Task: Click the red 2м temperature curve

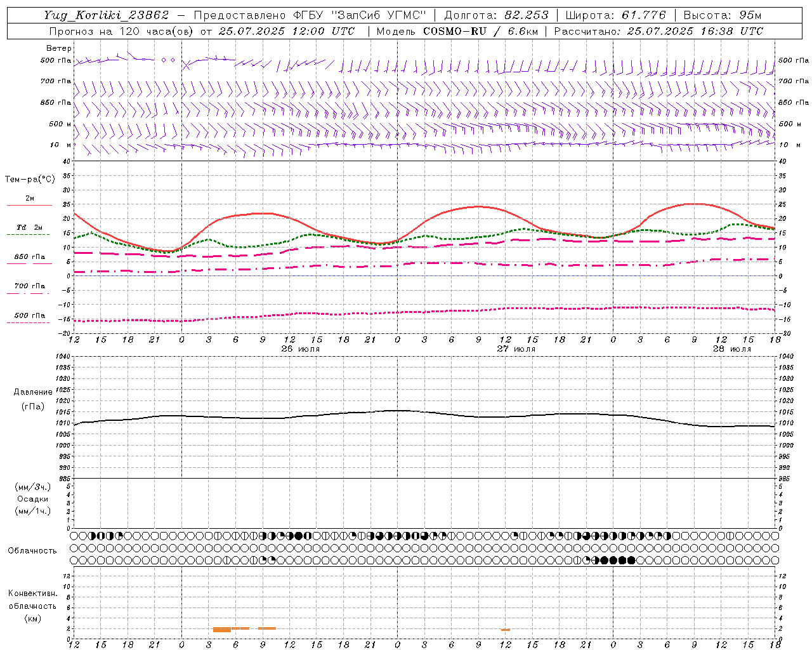Action: pyautogui.click(x=478, y=206)
